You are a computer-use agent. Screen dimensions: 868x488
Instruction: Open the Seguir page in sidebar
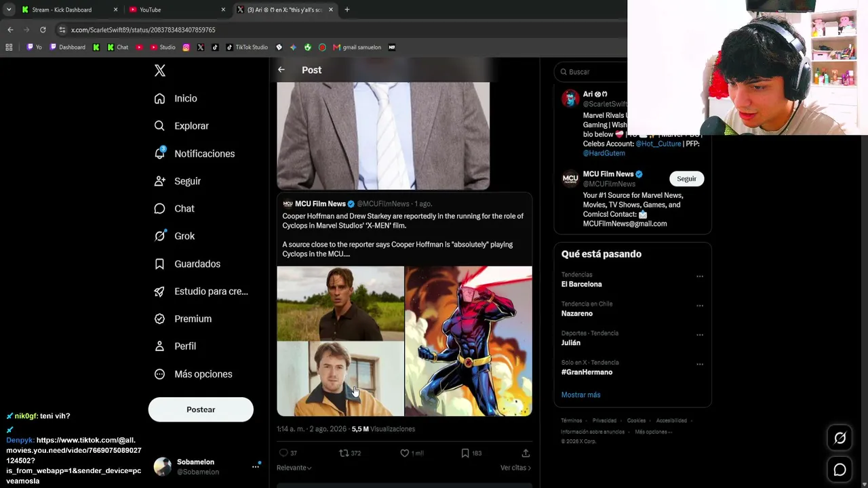[x=177, y=181]
